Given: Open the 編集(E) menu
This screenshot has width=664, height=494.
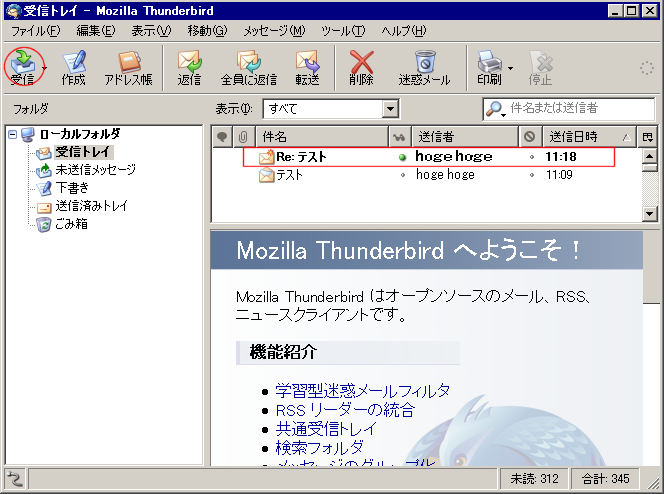Looking at the screenshot, I should click(x=96, y=30).
